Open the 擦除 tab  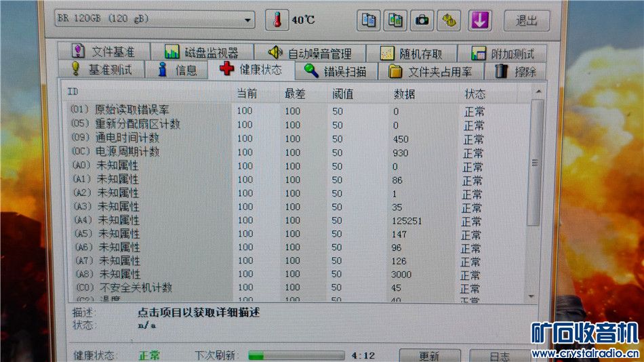(515, 72)
